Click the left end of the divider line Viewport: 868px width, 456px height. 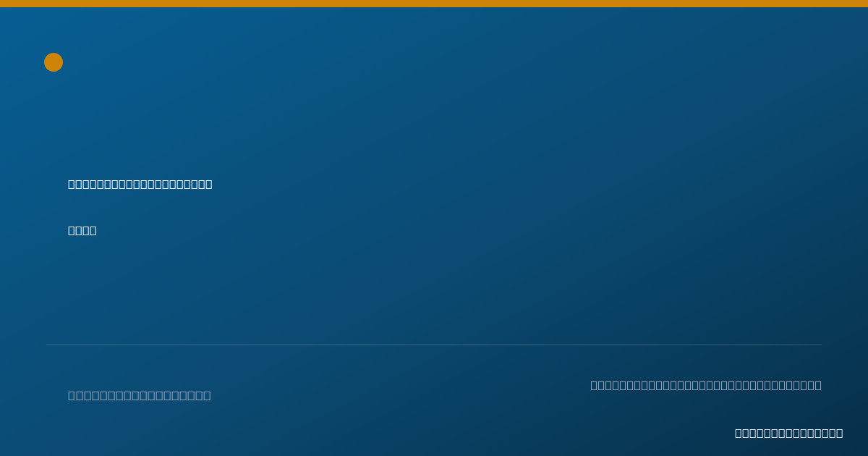pyautogui.click(x=48, y=345)
